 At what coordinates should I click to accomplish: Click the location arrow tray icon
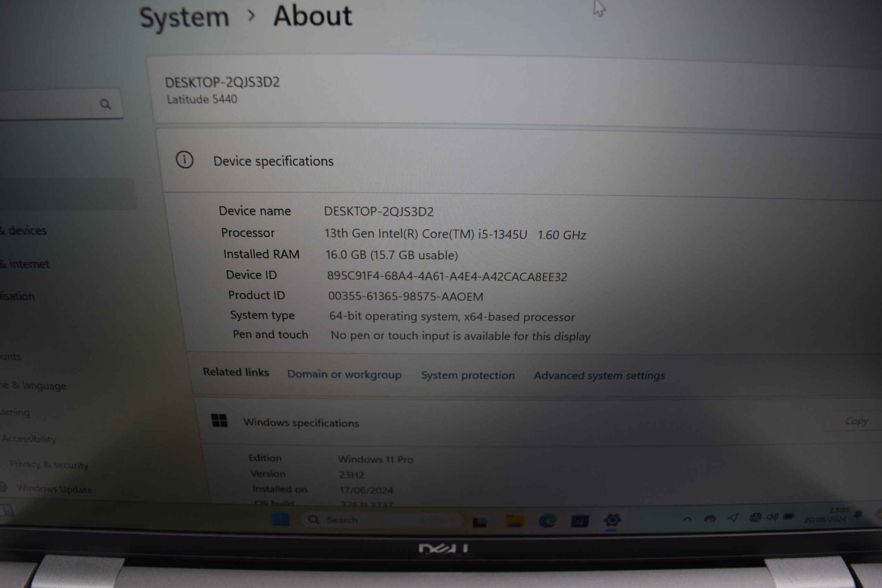[733, 518]
